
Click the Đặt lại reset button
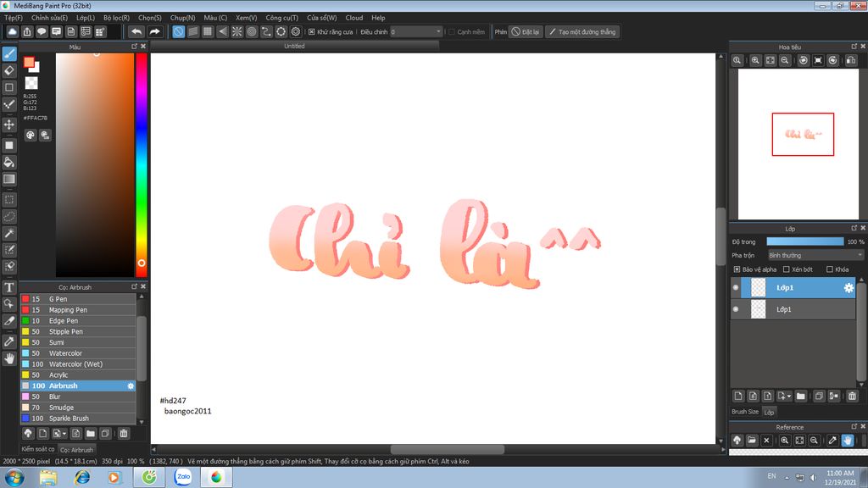click(526, 31)
